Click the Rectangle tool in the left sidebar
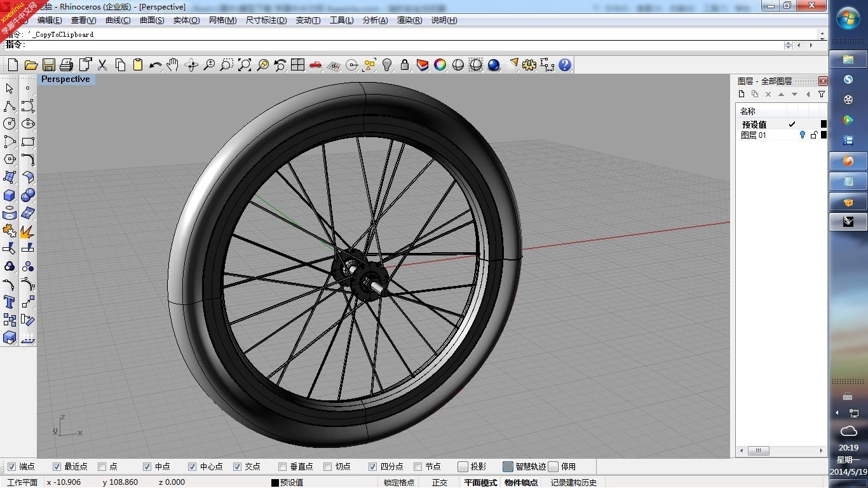Screen dimensions: 868x488 click(x=28, y=142)
